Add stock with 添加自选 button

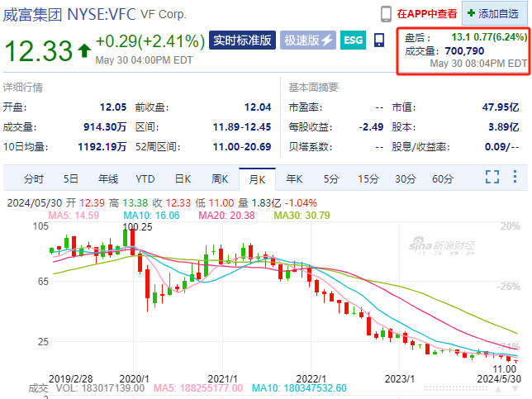(x=494, y=14)
